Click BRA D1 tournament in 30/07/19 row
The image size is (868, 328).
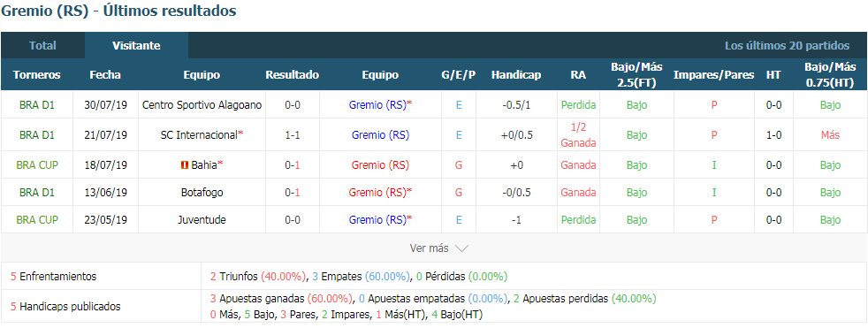(x=37, y=104)
